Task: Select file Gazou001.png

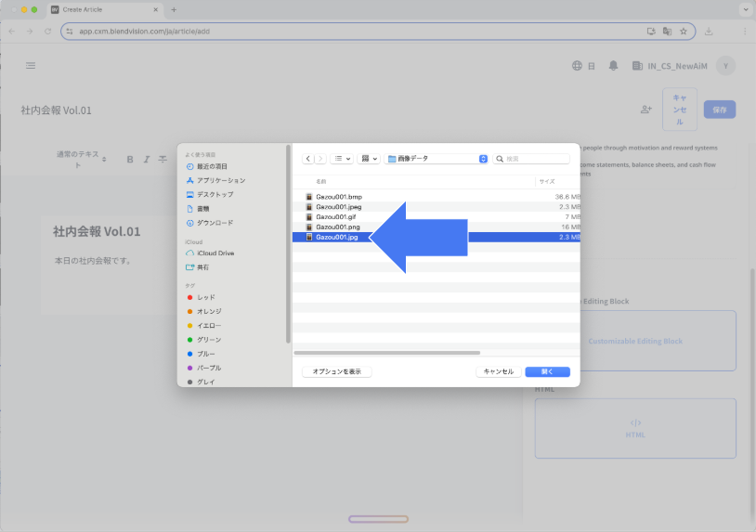Action: [436, 227]
